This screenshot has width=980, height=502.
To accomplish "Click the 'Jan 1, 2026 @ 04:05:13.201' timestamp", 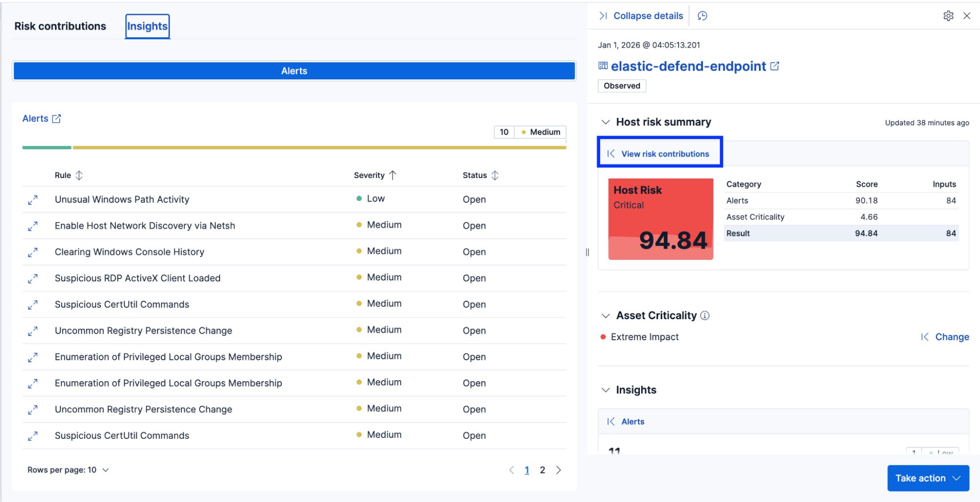I will tap(649, 45).
